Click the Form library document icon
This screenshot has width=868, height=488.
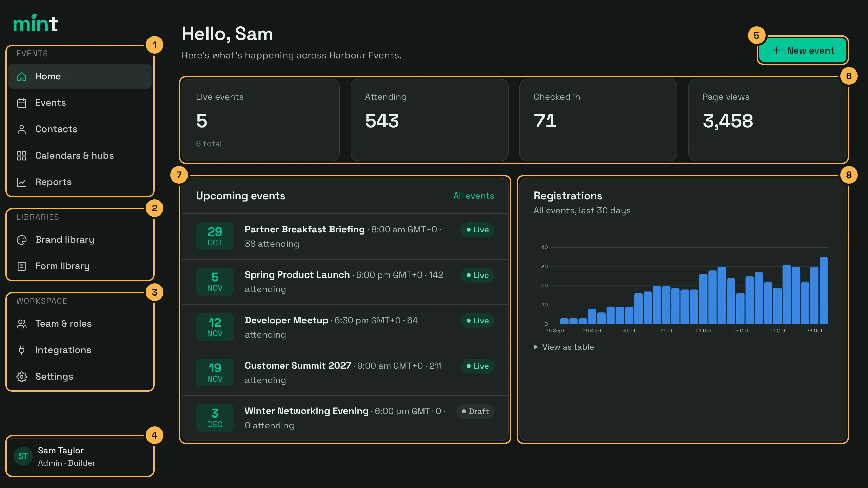[22, 266]
